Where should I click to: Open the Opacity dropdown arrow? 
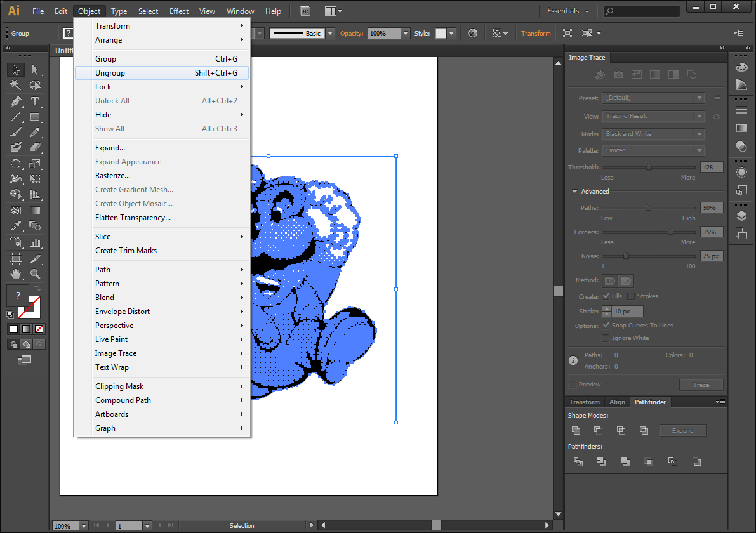pos(406,33)
